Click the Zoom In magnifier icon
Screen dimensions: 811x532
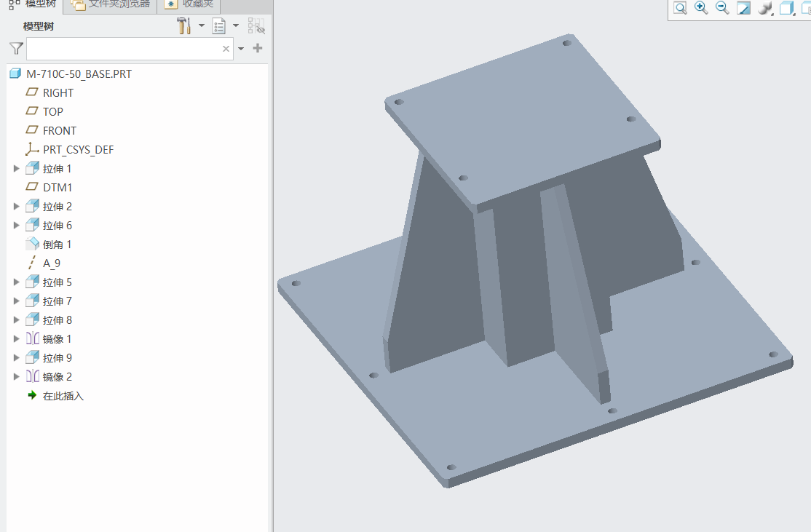(701, 8)
